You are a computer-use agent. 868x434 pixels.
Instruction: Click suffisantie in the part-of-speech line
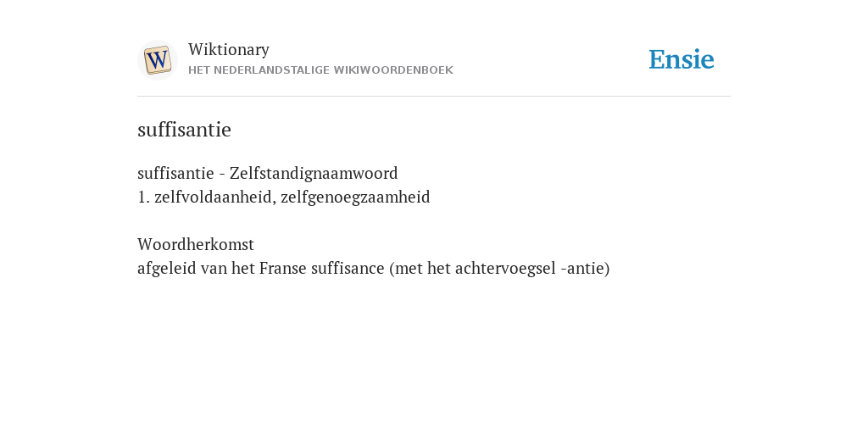pyautogui.click(x=175, y=173)
